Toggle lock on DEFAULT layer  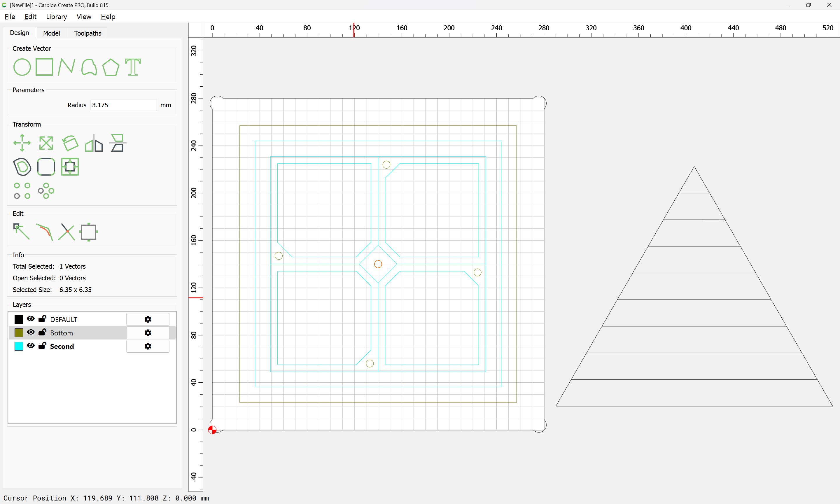[42, 318]
